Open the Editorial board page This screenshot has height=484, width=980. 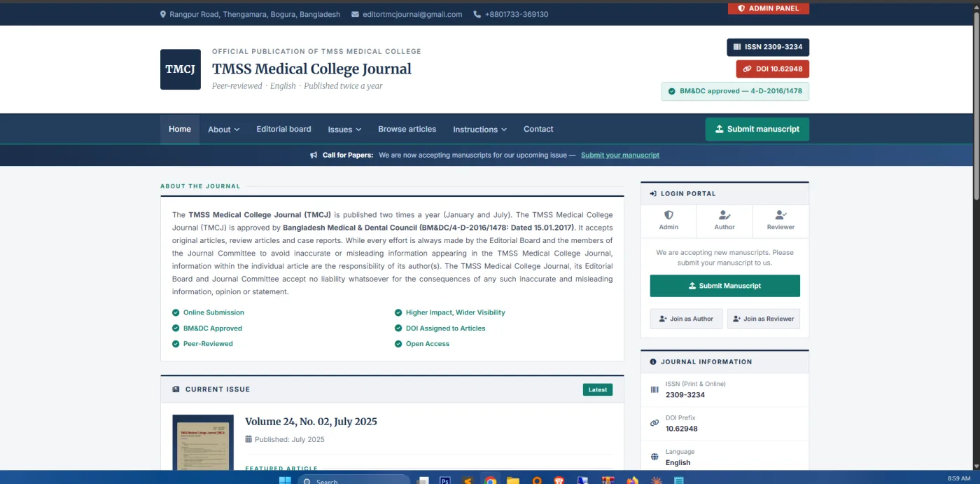283,129
